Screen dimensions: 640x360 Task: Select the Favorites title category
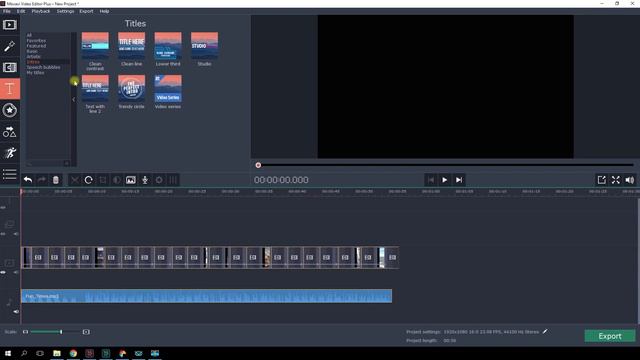click(x=36, y=40)
